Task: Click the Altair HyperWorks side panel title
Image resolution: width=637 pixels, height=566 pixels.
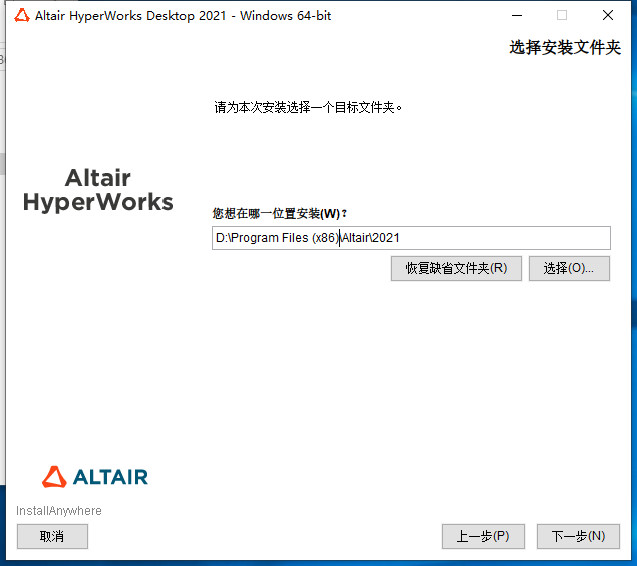Action: pyautogui.click(x=98, y=190)
